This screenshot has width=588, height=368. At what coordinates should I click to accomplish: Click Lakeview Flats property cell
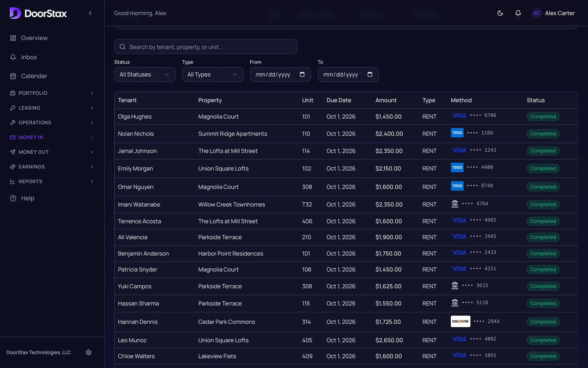pyautogui.click(x=217, y=356)
